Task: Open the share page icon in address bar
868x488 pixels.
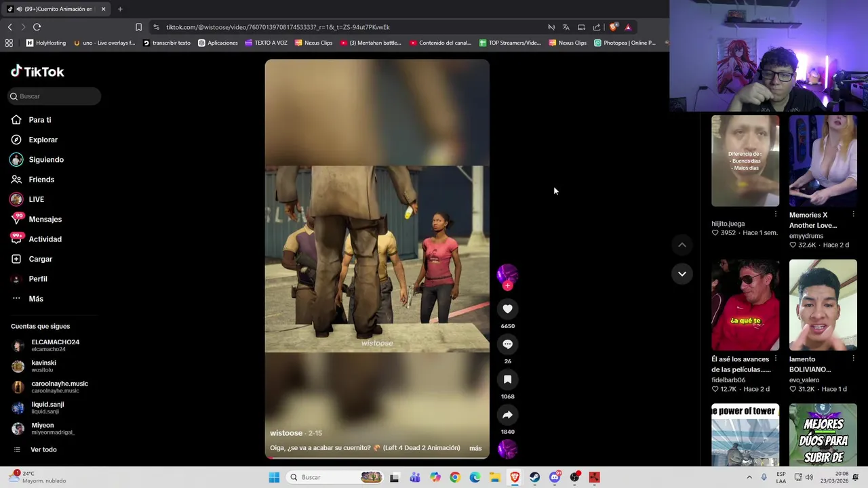Action: coord(597,27)
